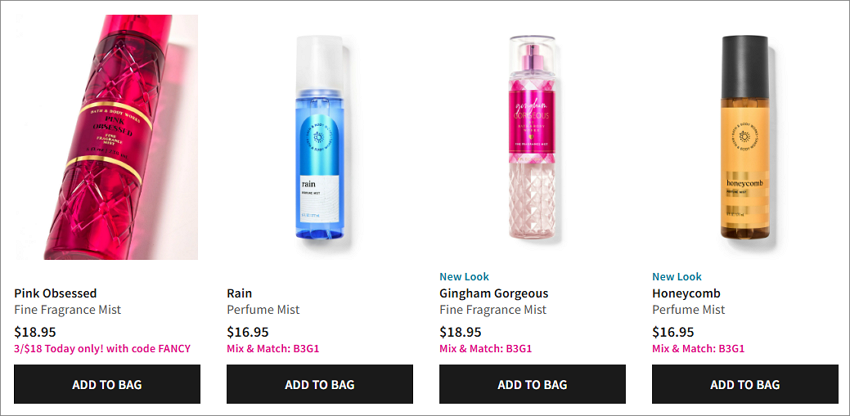
Task: Open the Gingham Gorgeous bottle image
Action: coord(532,137)
